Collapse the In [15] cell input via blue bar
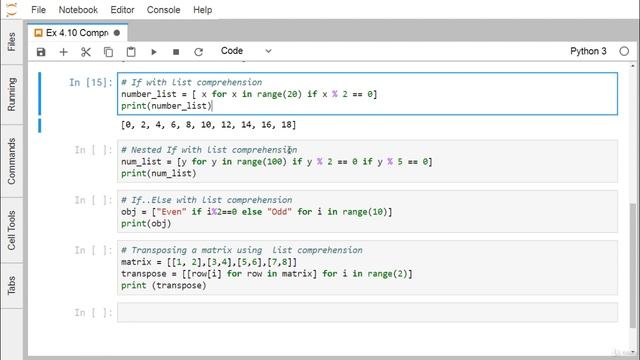640x360 pixels. point(40,93)
